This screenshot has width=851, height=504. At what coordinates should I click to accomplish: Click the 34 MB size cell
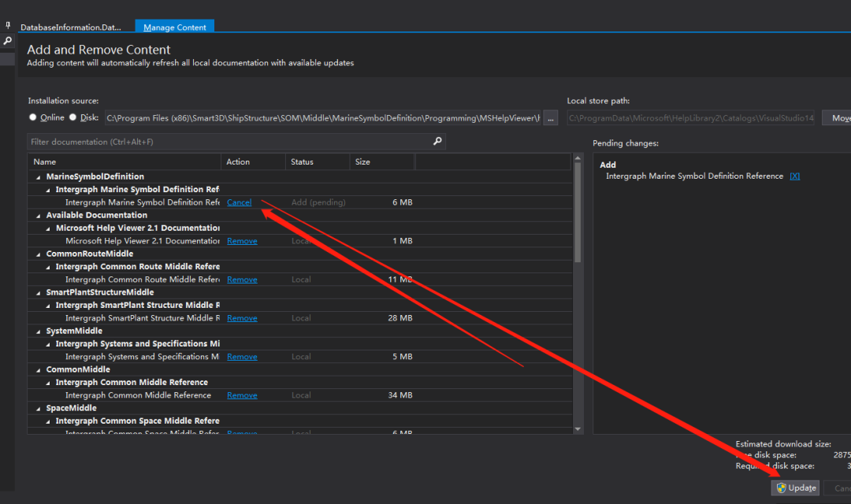tap(400, 395)
